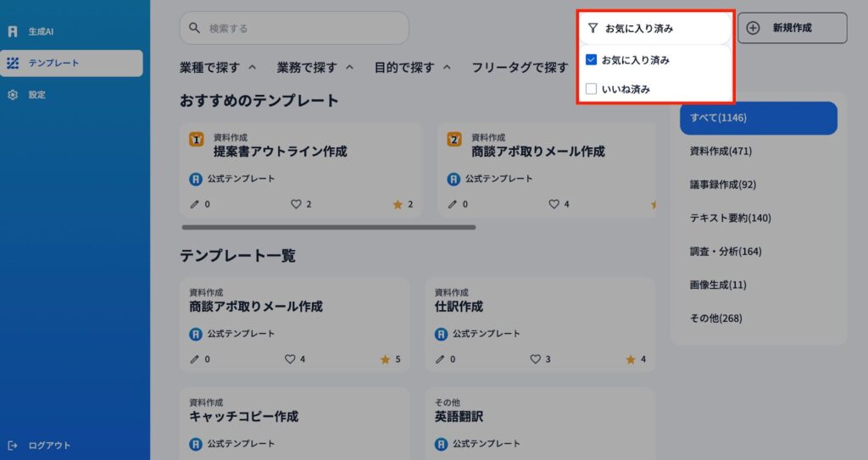Click the 設定 gear icon in sidebar
Image resolution: width=868 pixels, height=460 pixels.
pyautogui.click(x=13, y=95)
